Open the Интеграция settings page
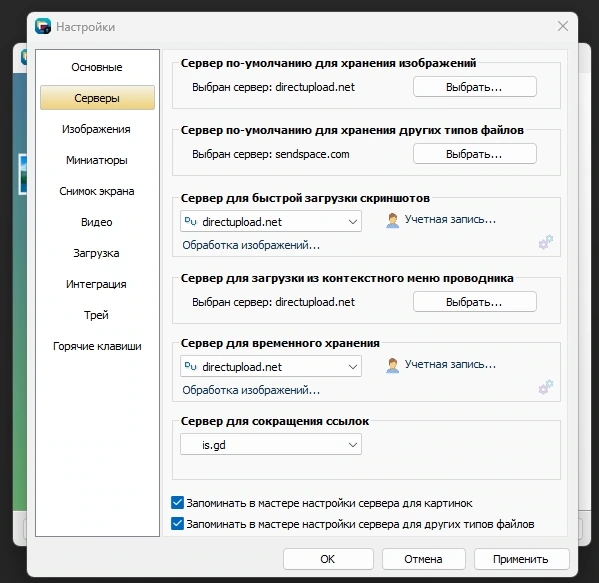 96,284
